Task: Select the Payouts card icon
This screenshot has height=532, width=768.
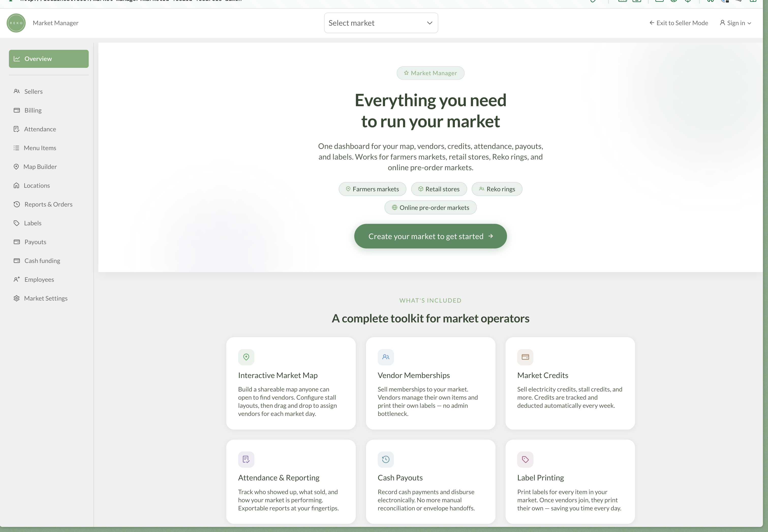Action: (x=17, y=242)
